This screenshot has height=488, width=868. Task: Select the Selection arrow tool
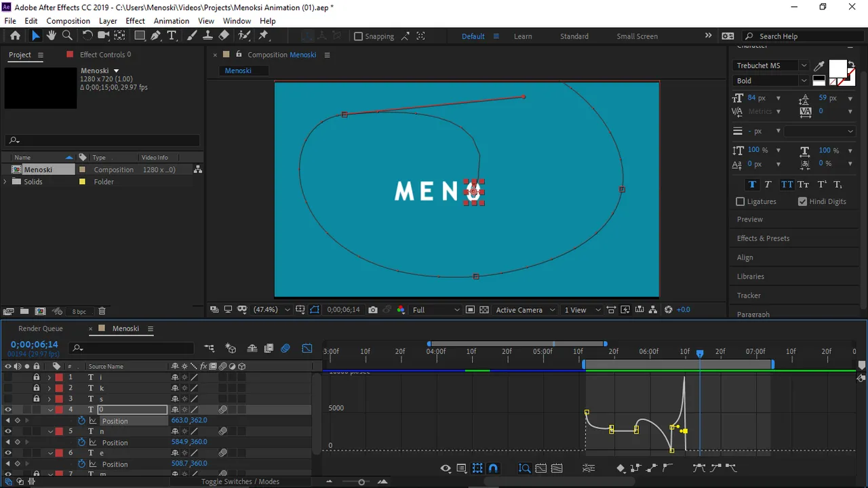pyautogui.click(x=35, y=36)
